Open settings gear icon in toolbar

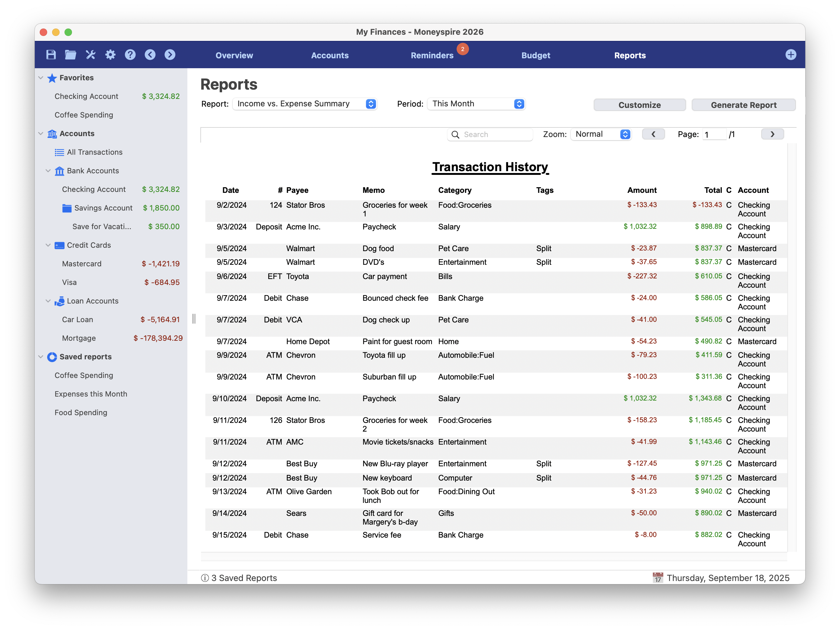tap(110, 55)
